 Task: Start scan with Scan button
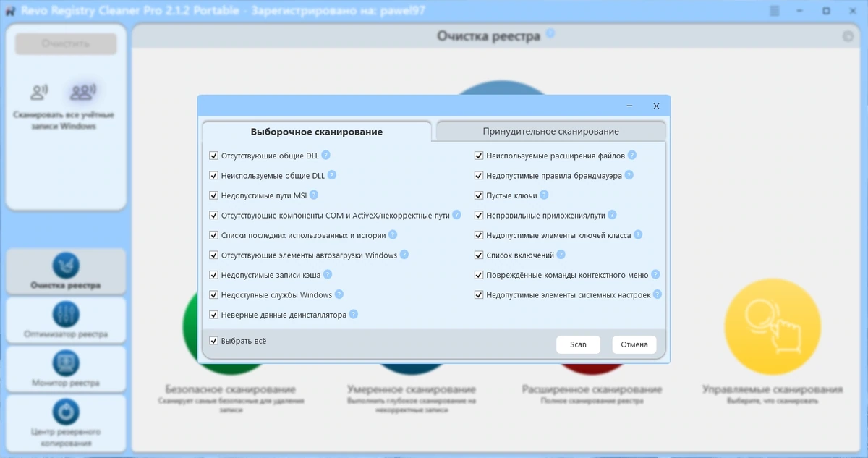click(578, 344)
